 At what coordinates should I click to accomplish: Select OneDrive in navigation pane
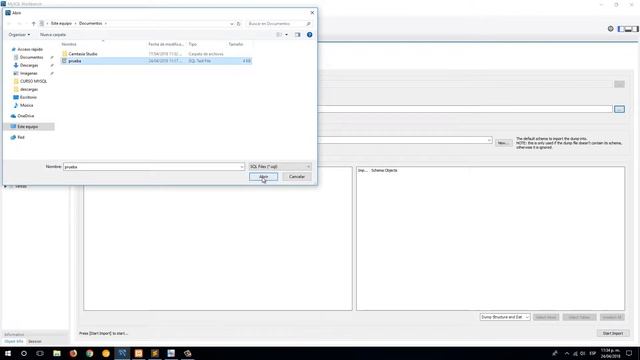(x=26, y=116)
